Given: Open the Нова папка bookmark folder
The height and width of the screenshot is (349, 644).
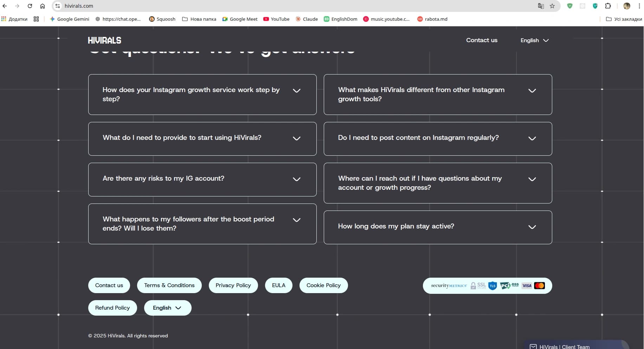Looking at the screenshot, I should pyautogui.click(x=199, y=19).
